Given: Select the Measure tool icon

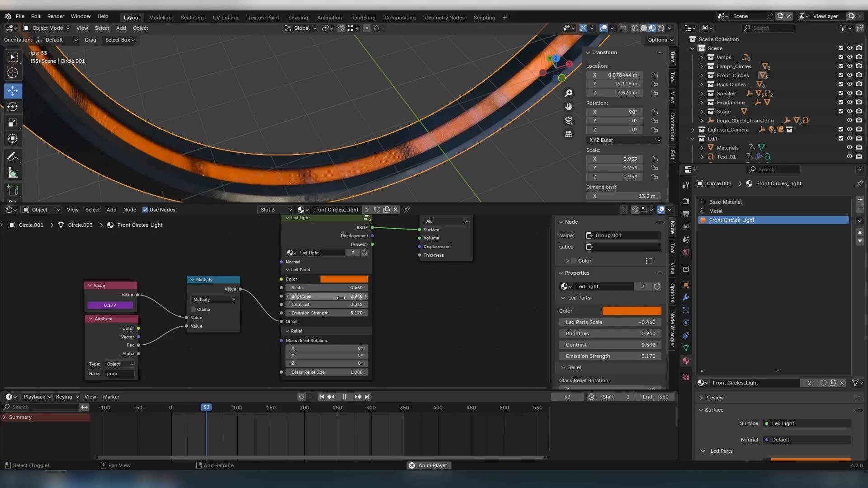Looking at the screenshot, I should click(13, 173).
